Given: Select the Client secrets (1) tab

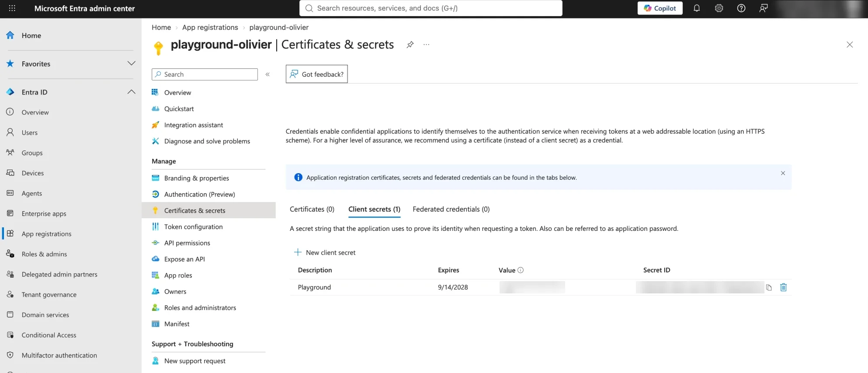Looking at the screenshot, I should (374, 209).
